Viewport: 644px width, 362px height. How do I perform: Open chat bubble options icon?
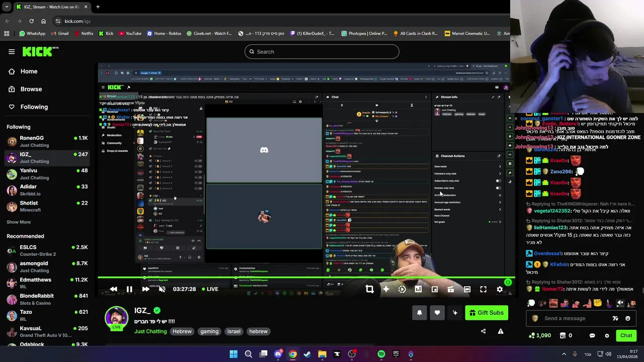click(592, 335)
